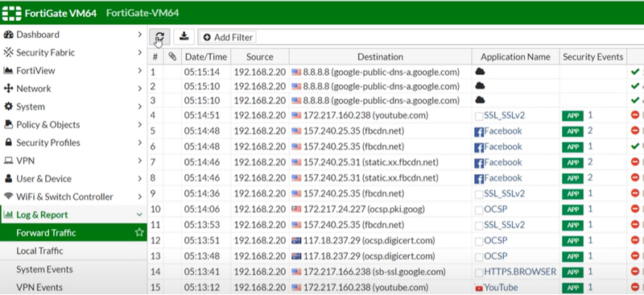
Task: Click the APP security event badge in row 4
Action: (x=572, y=115)
